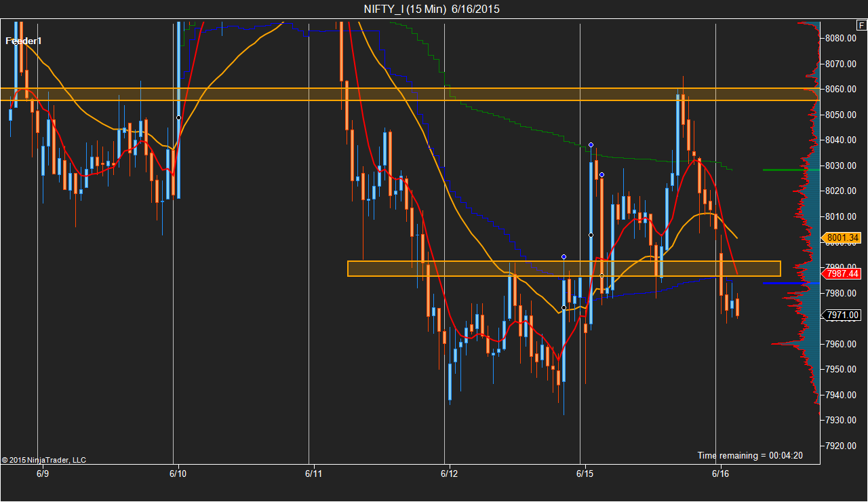The width and height of the screenshot is (868, 502).
Task: Click the 8020.00 price axis label
Action: [841, 191]
